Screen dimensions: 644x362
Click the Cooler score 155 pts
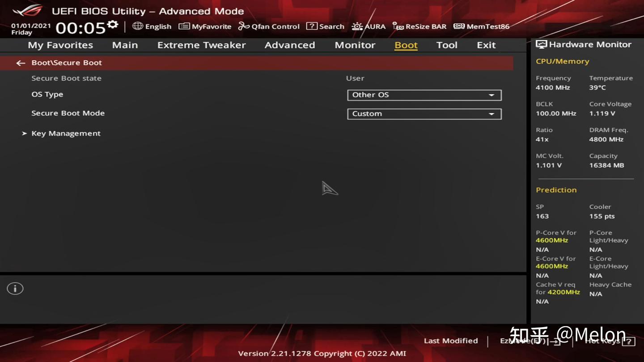click(x=602, y=216)
